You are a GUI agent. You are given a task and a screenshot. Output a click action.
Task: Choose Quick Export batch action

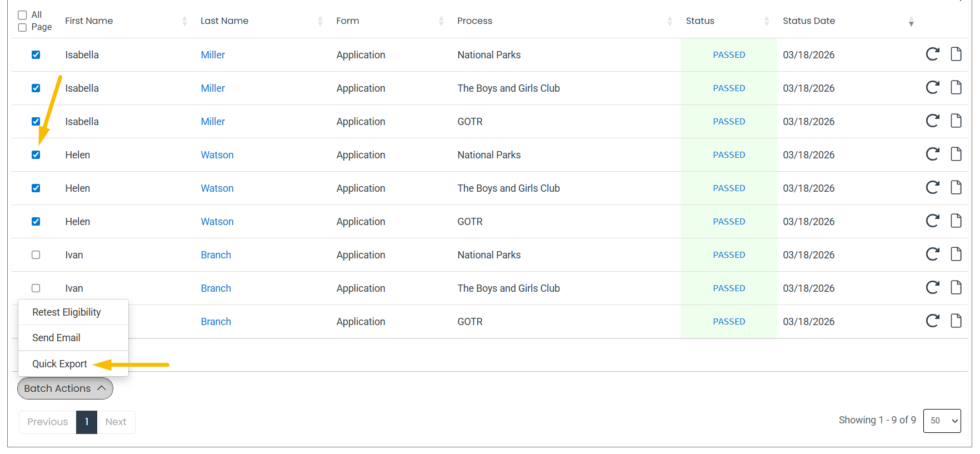point(73,363)
